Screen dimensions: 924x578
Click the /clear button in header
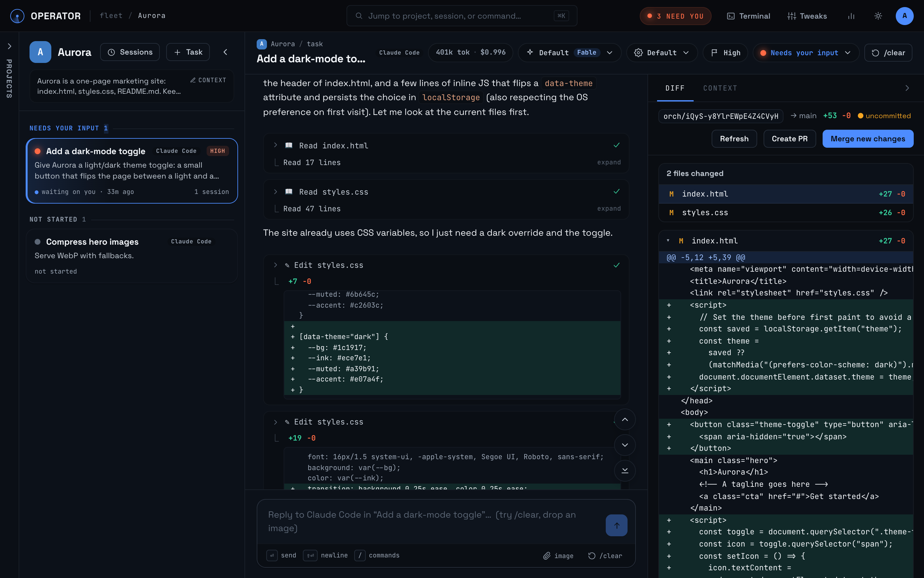point(888,52)
